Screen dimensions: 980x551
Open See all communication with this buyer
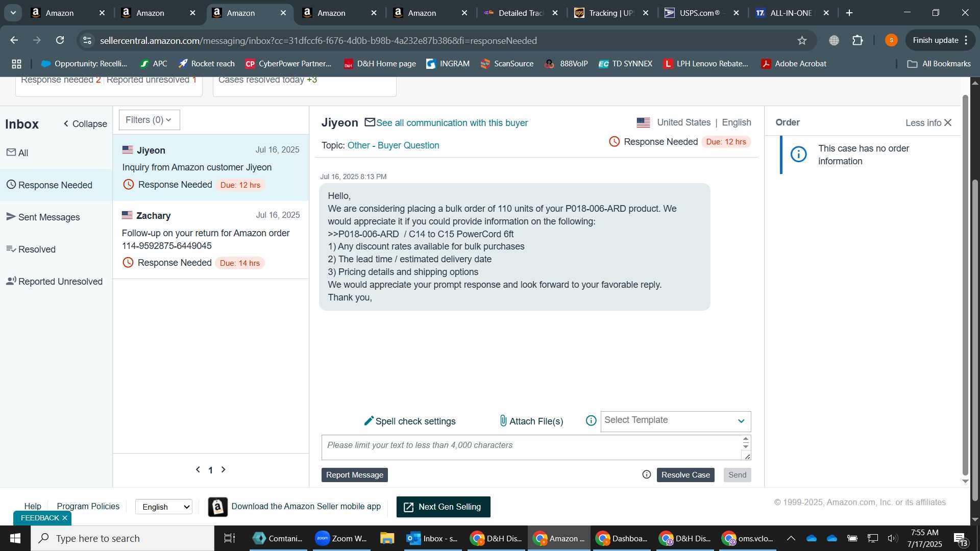452,123
